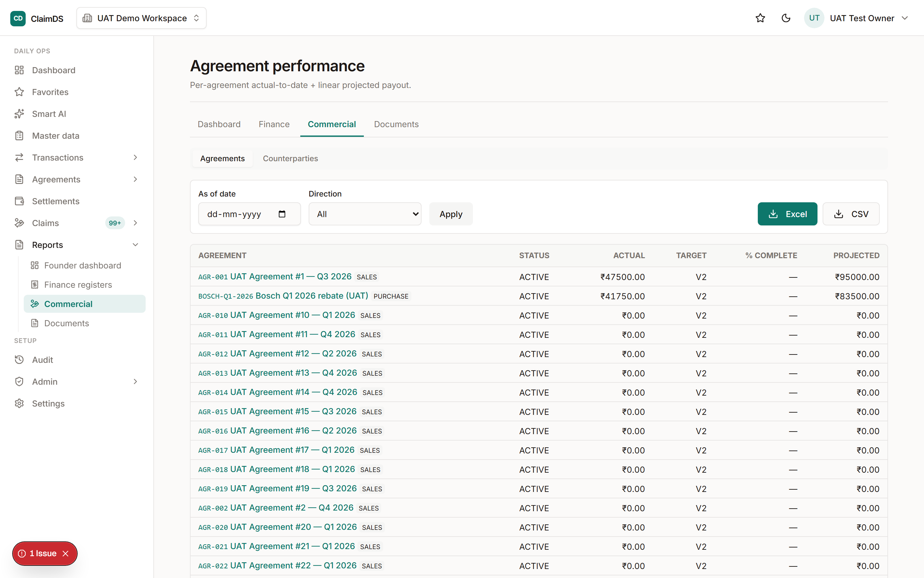924x578 pixels.
Task: Switch to the Counterparties sub-tab
Action: click(291, 158)
